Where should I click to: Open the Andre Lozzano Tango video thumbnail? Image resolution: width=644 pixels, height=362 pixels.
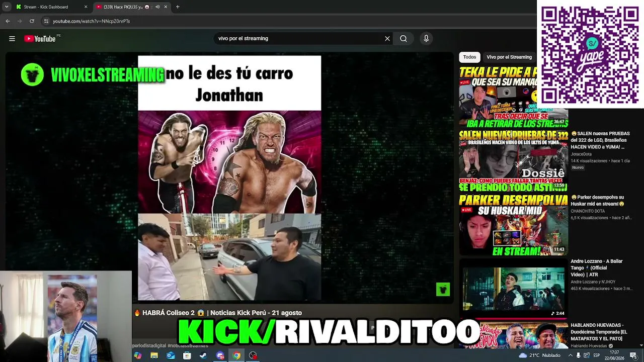(513, 288)
